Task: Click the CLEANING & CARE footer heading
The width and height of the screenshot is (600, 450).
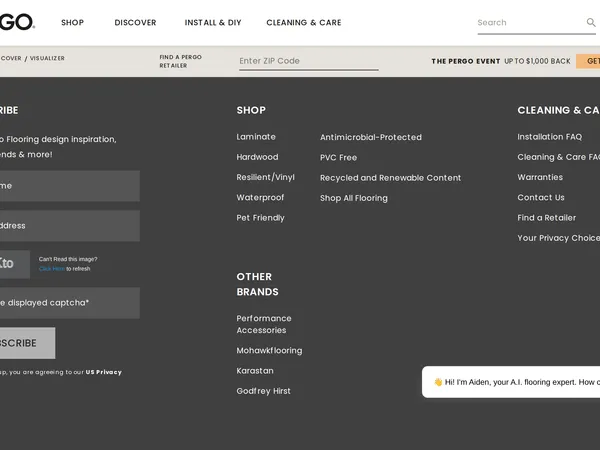Action: [558, 110]
